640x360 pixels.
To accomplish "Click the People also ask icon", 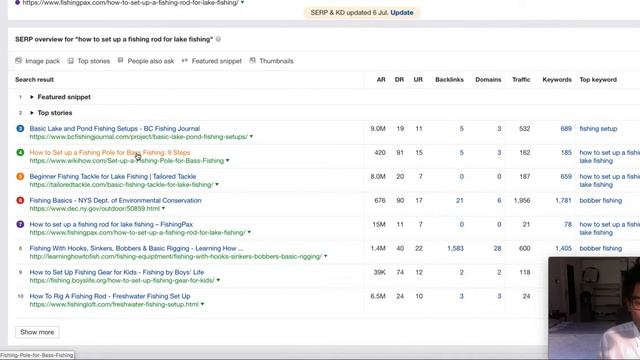I will (120, 60).
